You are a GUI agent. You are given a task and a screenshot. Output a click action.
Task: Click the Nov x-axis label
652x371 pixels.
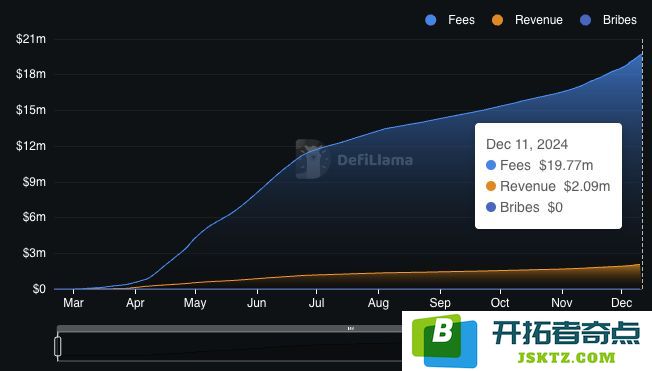pyautogui.click(x=562, y=303)
